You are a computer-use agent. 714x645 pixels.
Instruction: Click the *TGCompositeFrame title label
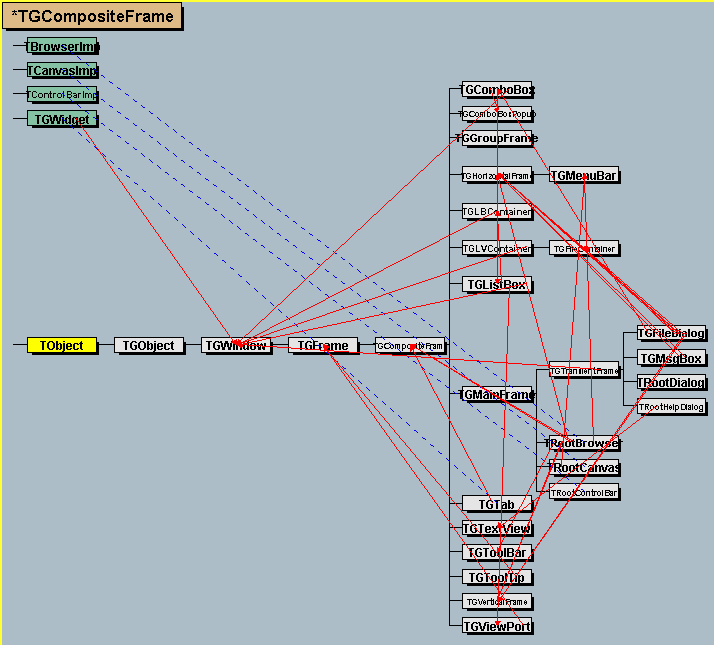92,16
